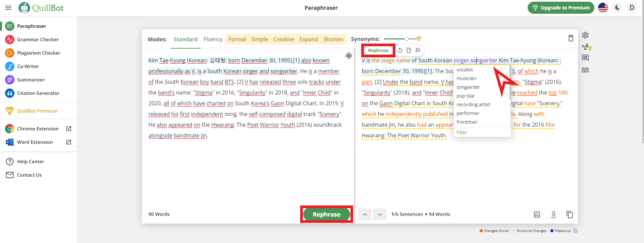Click the Word Extension external-link icon
The height and width of the screenshot is (243, 644).
click(x=69, y=142)
